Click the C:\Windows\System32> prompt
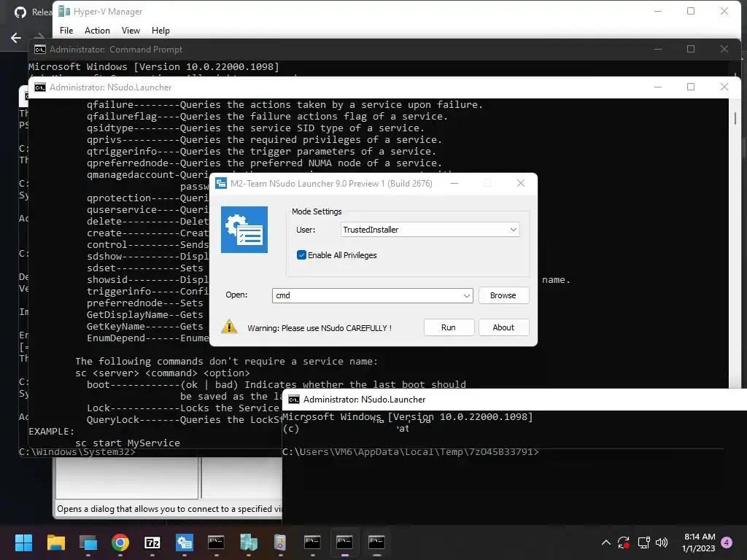747x560 pixels. pos(77,452)
